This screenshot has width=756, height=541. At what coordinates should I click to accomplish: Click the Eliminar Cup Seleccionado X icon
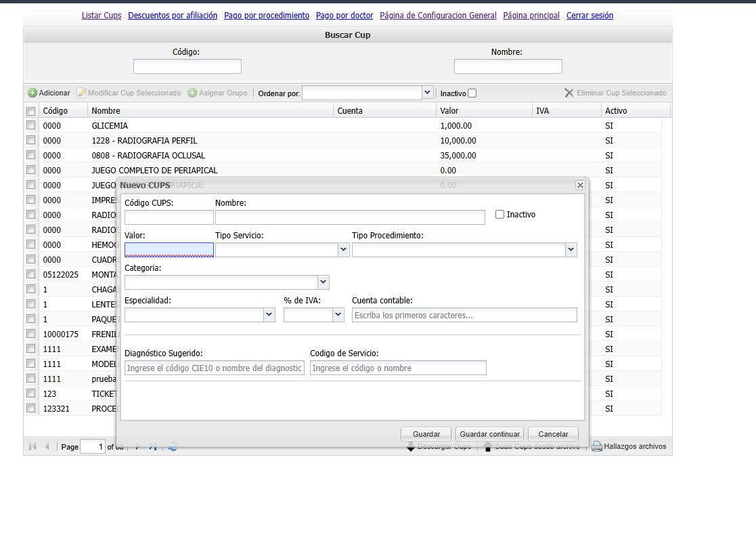point(569,93)
